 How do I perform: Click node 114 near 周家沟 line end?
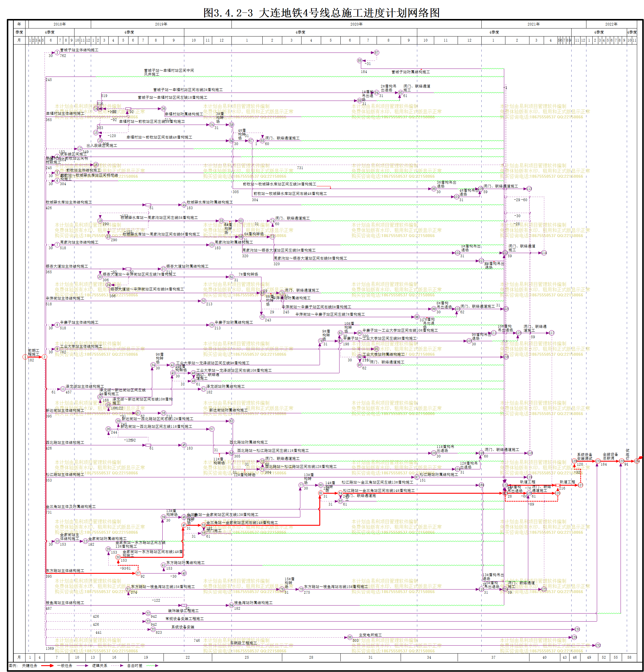point(544,253)
